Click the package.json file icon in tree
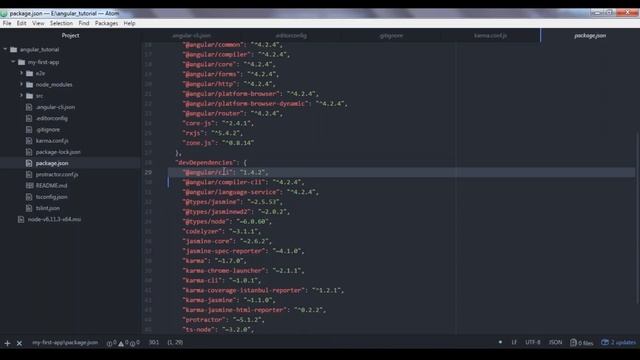Screen dimensions: 640x360 [29, 163]
